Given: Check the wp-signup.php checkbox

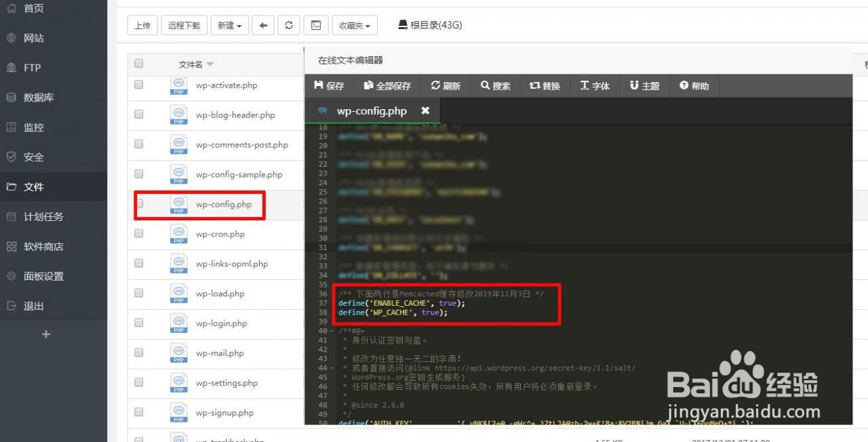Looking at the screenshot, I should pos(139,413).
